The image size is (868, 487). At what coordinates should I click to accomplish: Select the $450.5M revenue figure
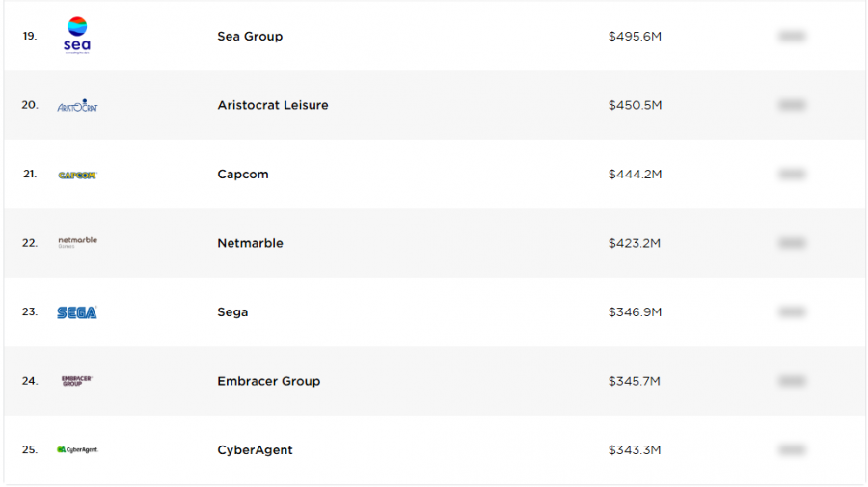(x=635, y=105)
